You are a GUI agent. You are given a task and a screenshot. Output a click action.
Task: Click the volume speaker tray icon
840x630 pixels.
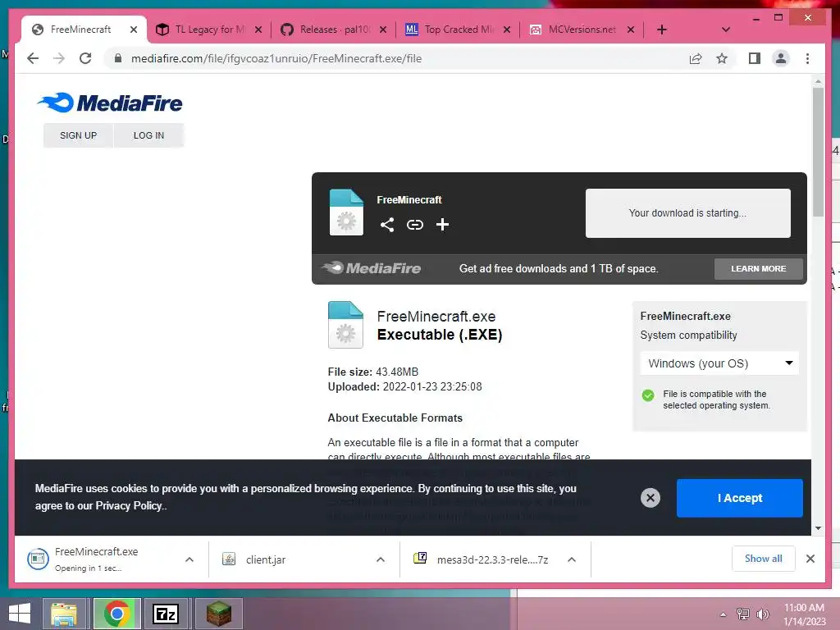(762, 614)
